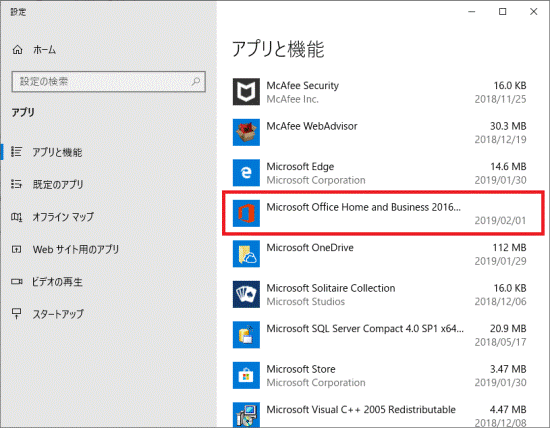The width and height of the screenshot is (550, 428).
Task: Click the Microsoft Store bag icon
Action: (246, 375)
